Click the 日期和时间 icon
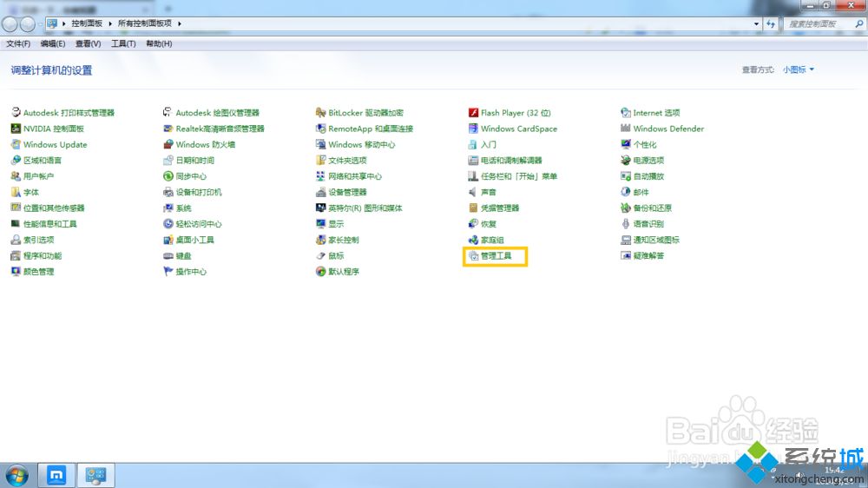868x488 pixels. (x=168, y=161)
